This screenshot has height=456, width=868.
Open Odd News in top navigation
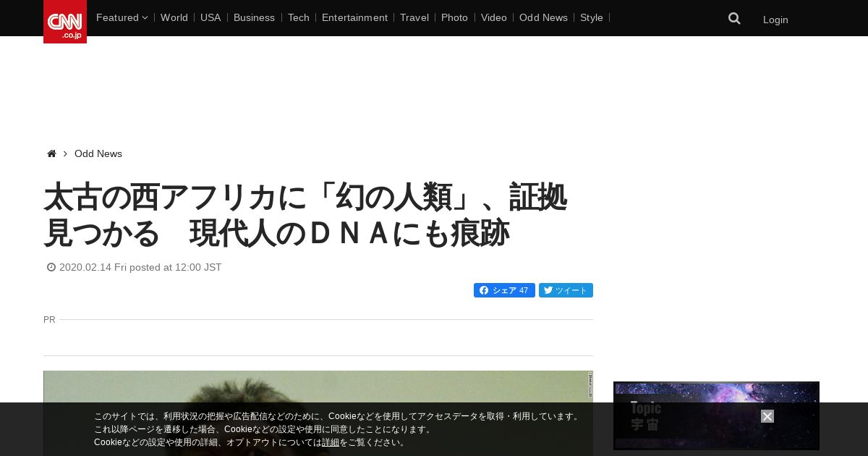[x=543, y=17]
